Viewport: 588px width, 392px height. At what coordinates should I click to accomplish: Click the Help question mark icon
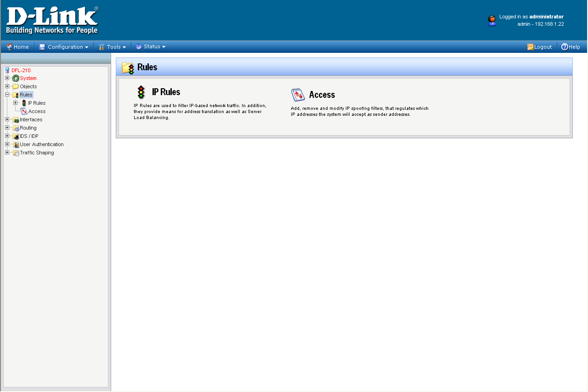(x=565, y=47)
